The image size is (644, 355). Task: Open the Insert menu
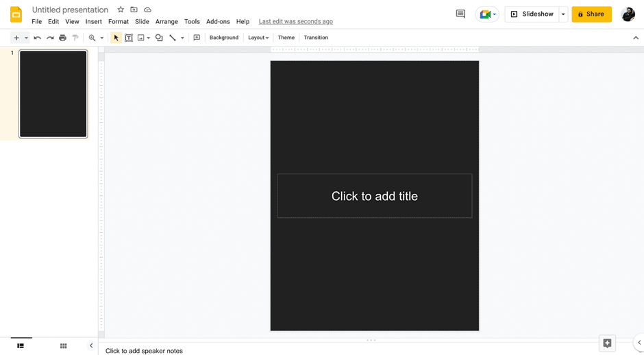(93, 21)
